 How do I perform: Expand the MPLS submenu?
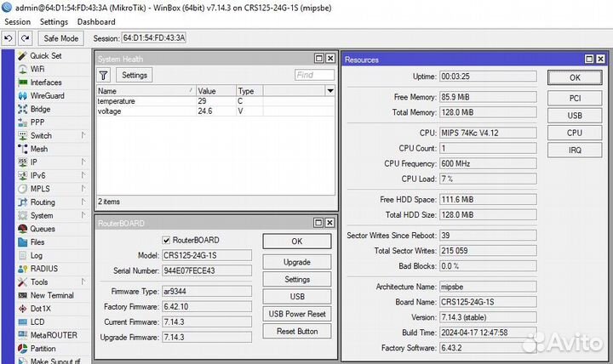coord(83,188)
